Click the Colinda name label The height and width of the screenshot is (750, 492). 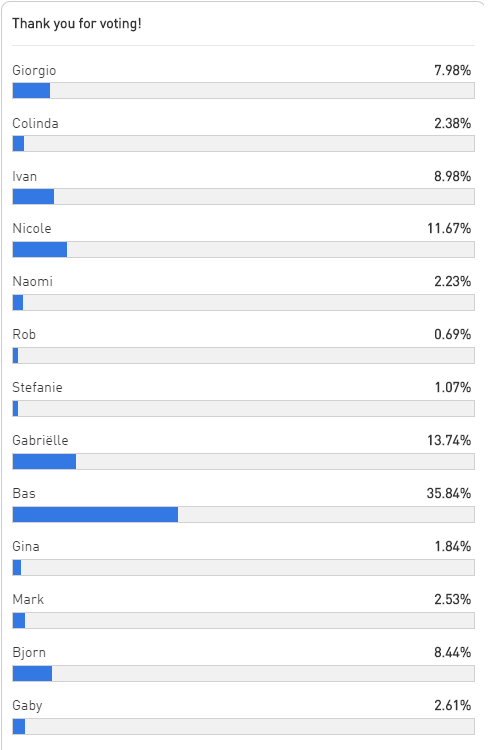point(35,123)
